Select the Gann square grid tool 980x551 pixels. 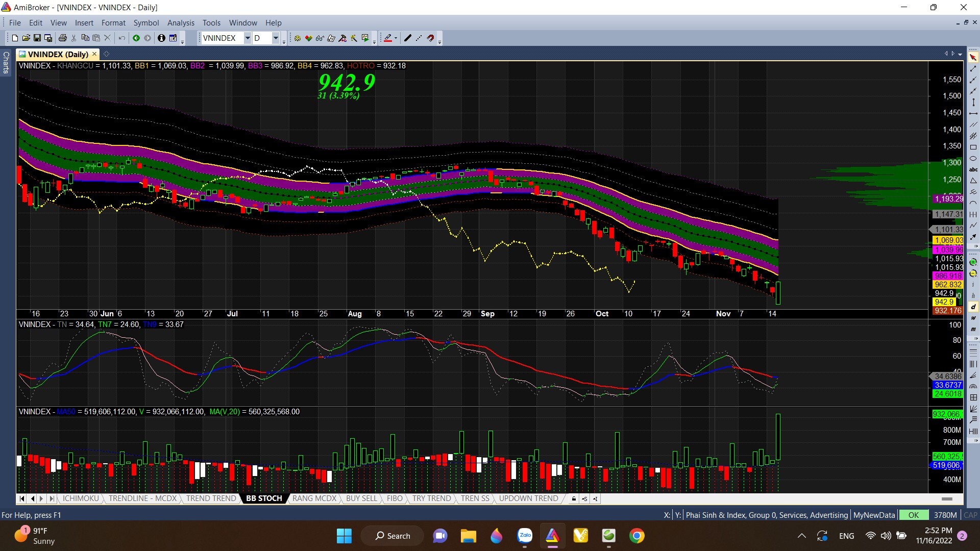coord(973,397)
